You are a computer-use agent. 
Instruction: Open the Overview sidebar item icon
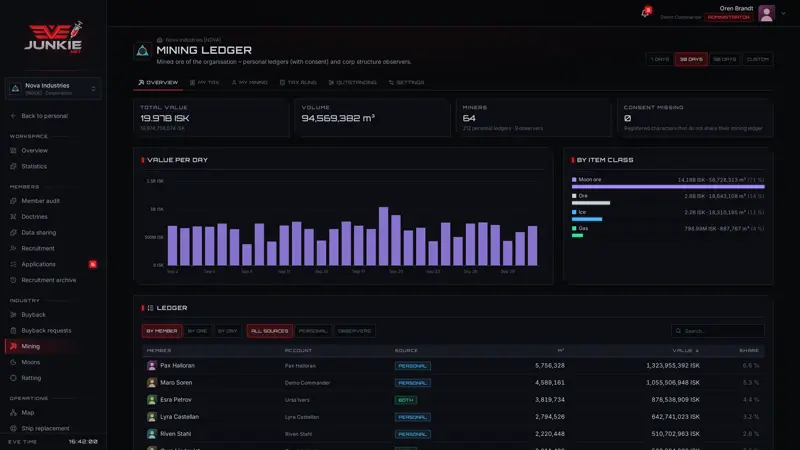13,151
